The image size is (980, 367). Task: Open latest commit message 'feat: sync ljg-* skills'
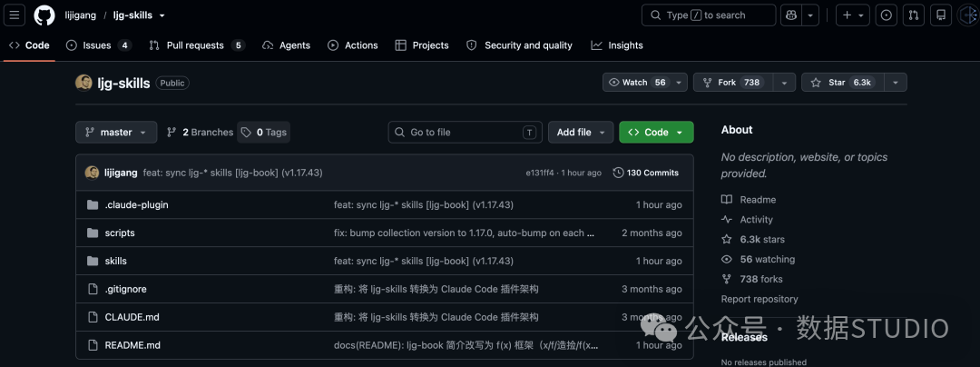(232, 173)
